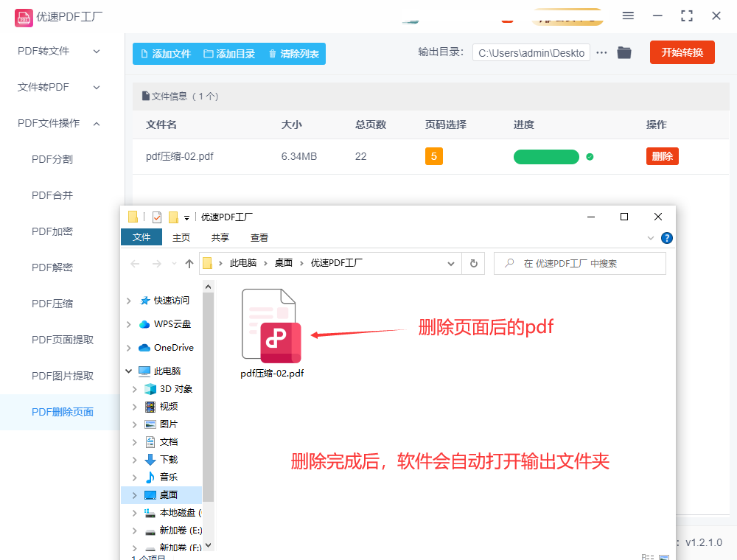Click the green completion checkmark for pdf压缩-02.pdf
This screenshot has width=737, height=560.
coord(589,156)
